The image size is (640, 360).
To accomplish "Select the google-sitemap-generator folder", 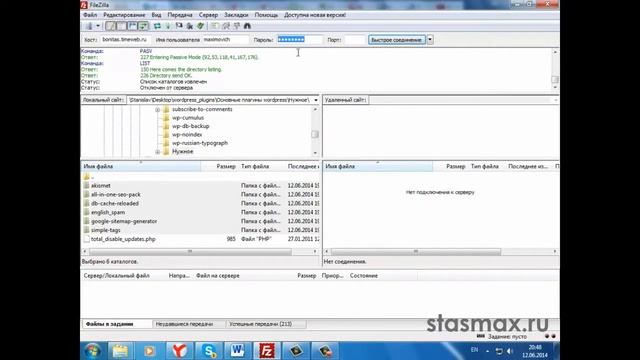I will click(x=124, y=222).
